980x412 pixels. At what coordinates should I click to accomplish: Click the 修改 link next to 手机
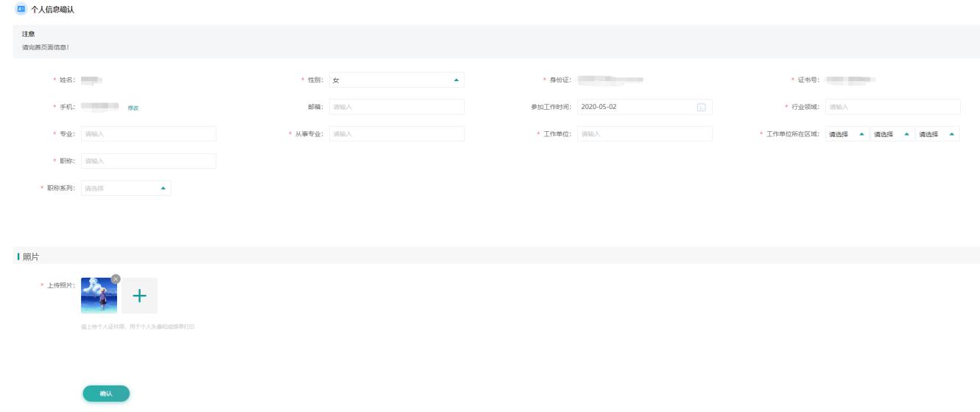[x=133, y=108]
